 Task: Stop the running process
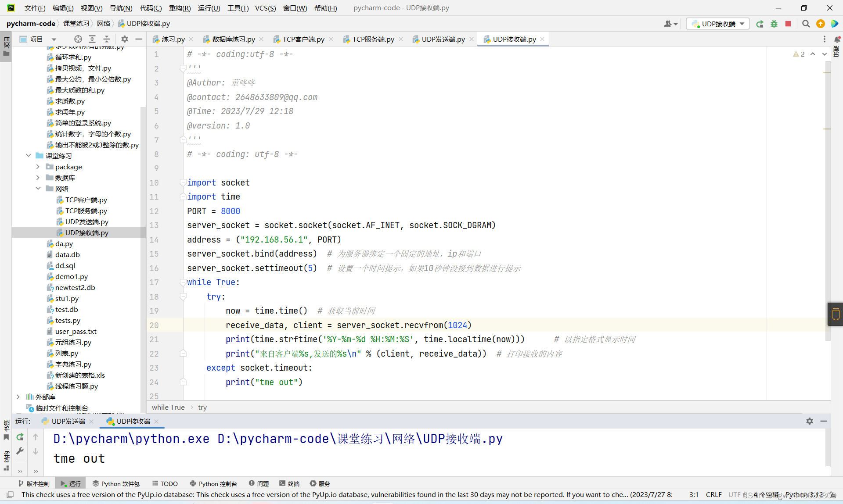click(788, 24)
